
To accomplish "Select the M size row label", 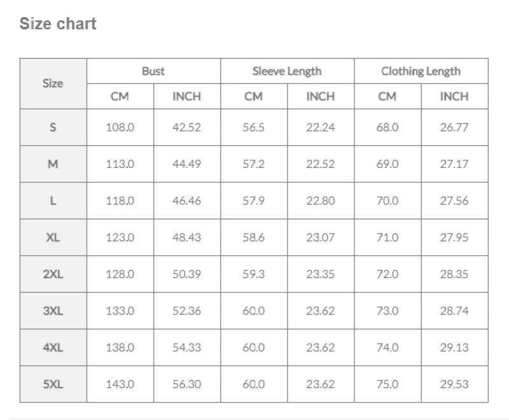I will tap(53, 164).
